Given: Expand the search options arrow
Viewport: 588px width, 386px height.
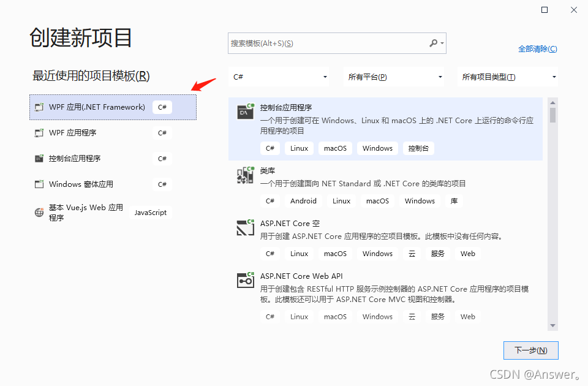Looking at the screenshot, I should point(442,43).
